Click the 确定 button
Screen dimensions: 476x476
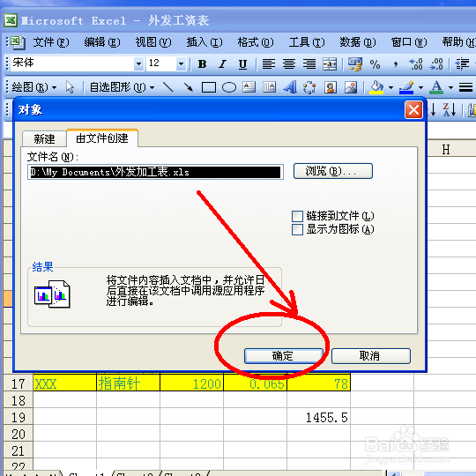[283, 356]
